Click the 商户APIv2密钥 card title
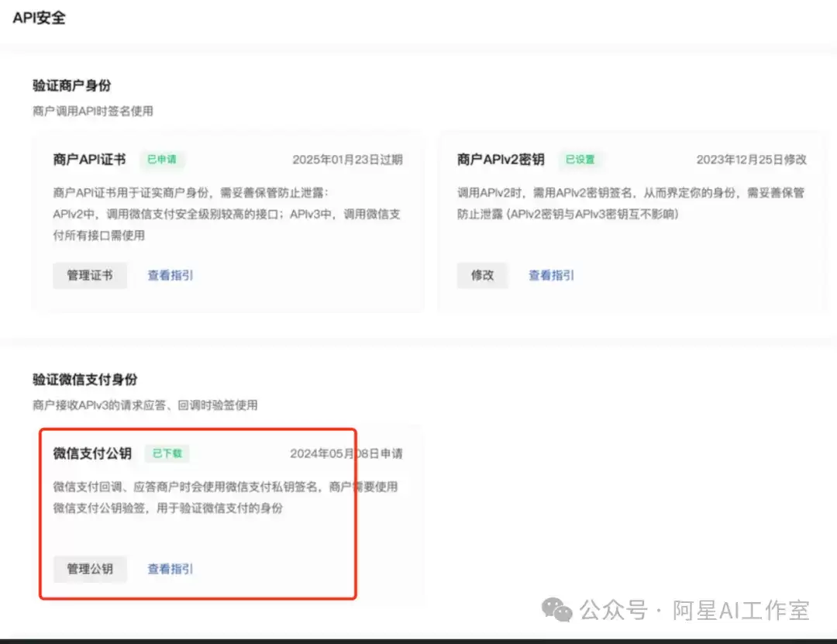The width and height of the screenshot is (837, 644). pos(501,159)
